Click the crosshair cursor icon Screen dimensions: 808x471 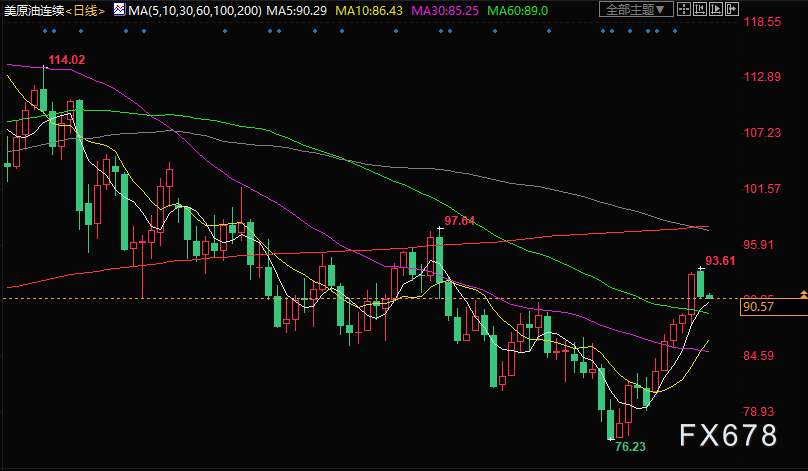click(x=684, y=9)
